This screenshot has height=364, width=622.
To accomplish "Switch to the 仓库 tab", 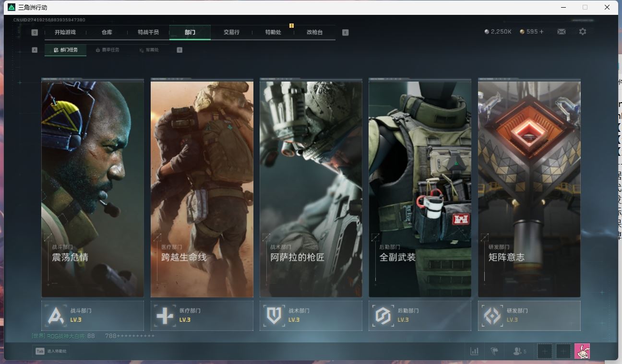I will coord(107,32).
